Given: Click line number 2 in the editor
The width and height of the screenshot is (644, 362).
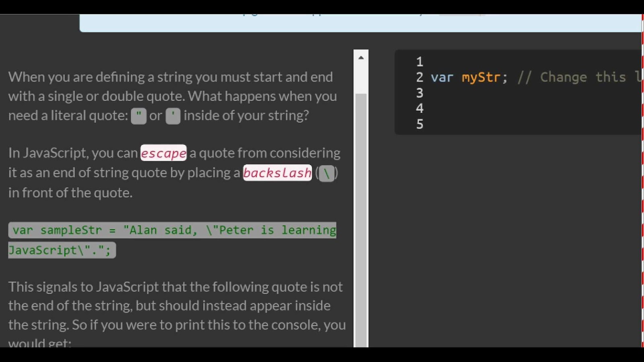Looking at the screenshot, I should tap(419, 77).
